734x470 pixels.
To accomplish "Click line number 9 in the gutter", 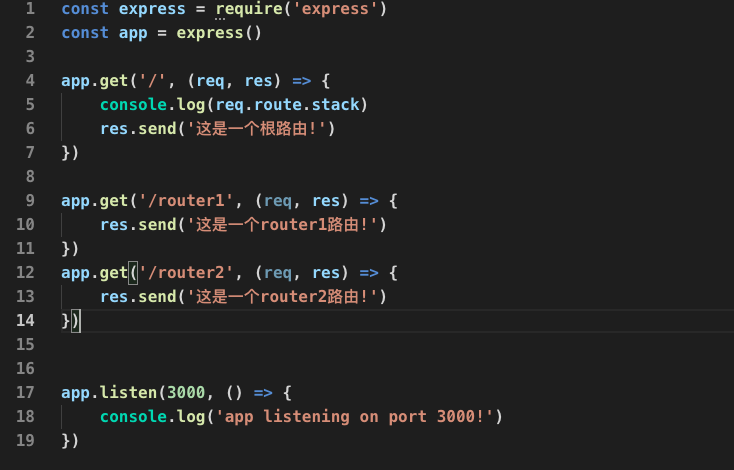I will pyautogui.click(x=30, y=200).
